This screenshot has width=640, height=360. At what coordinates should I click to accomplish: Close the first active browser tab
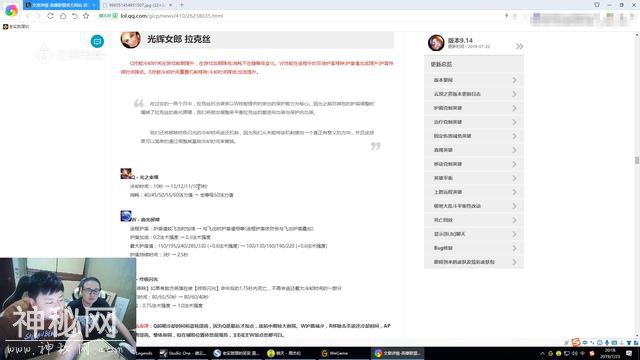94,5
